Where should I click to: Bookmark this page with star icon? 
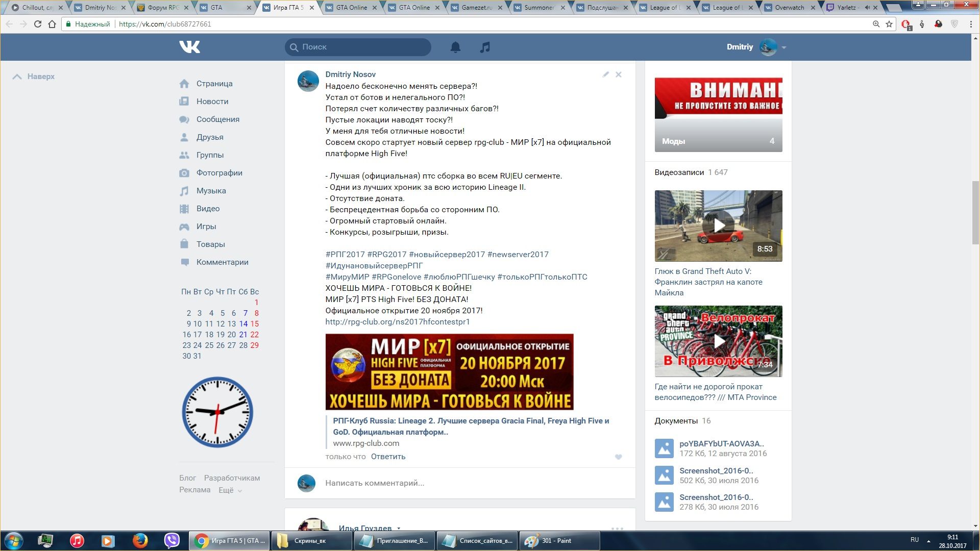point(889,24)
